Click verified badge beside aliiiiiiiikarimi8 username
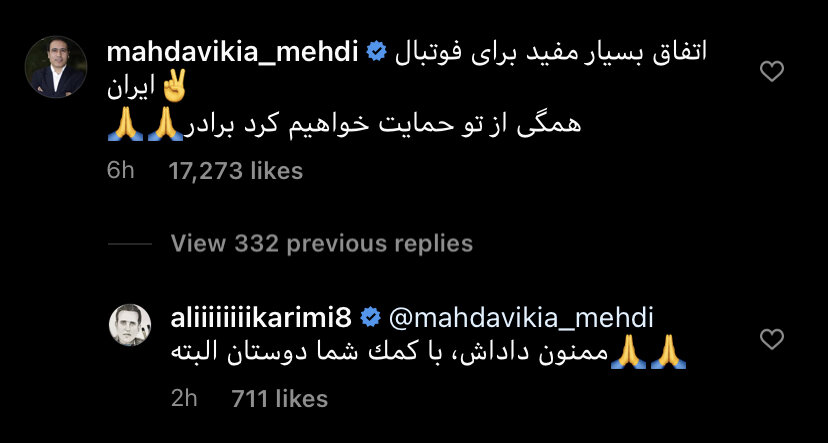The image size is (828, 443). (370, 318)
